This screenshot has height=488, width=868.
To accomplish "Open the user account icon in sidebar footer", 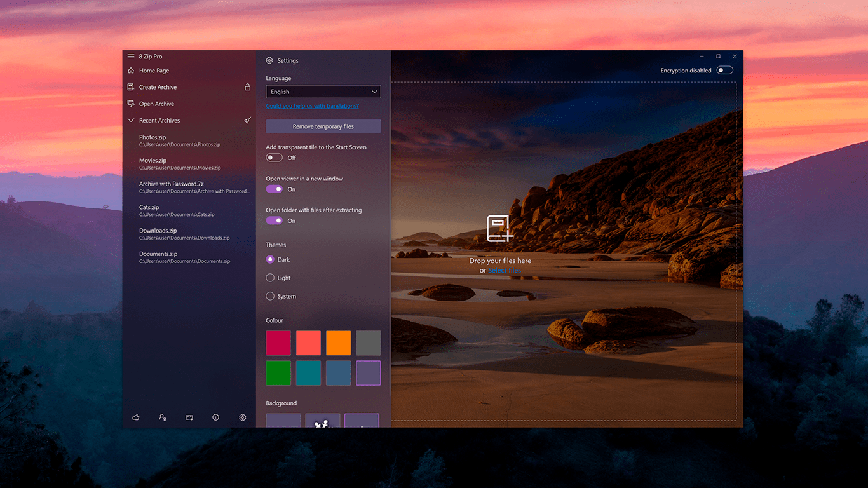I will coord(163,417).
